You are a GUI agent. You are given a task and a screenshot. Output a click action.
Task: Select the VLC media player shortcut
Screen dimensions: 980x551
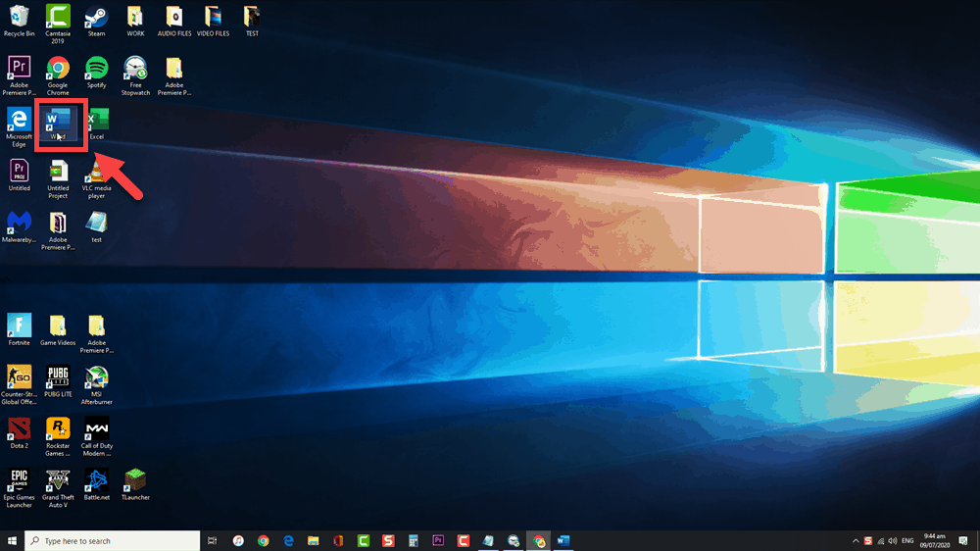[x=96, y=178]
